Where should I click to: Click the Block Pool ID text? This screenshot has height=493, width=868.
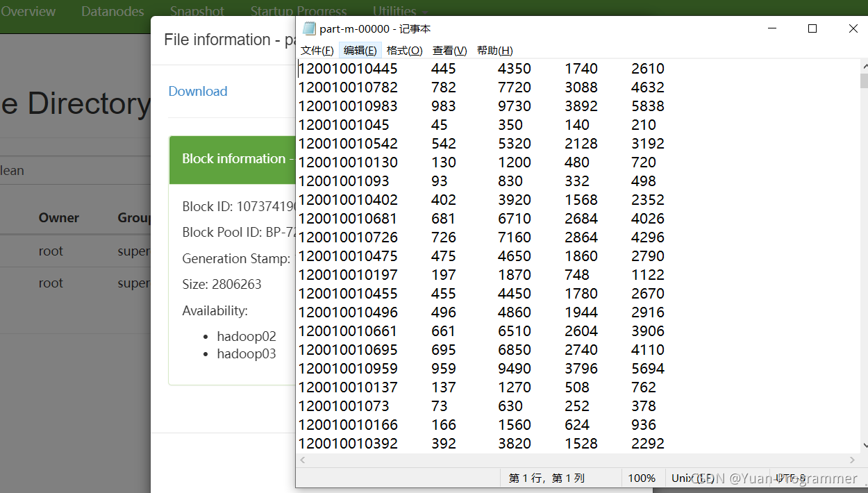tap(239, 233)
